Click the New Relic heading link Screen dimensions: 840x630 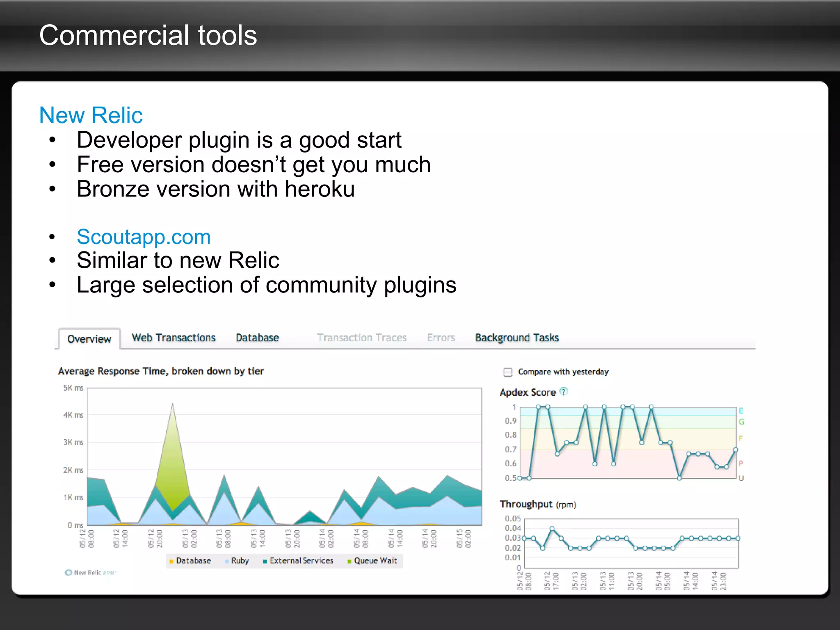91,115
